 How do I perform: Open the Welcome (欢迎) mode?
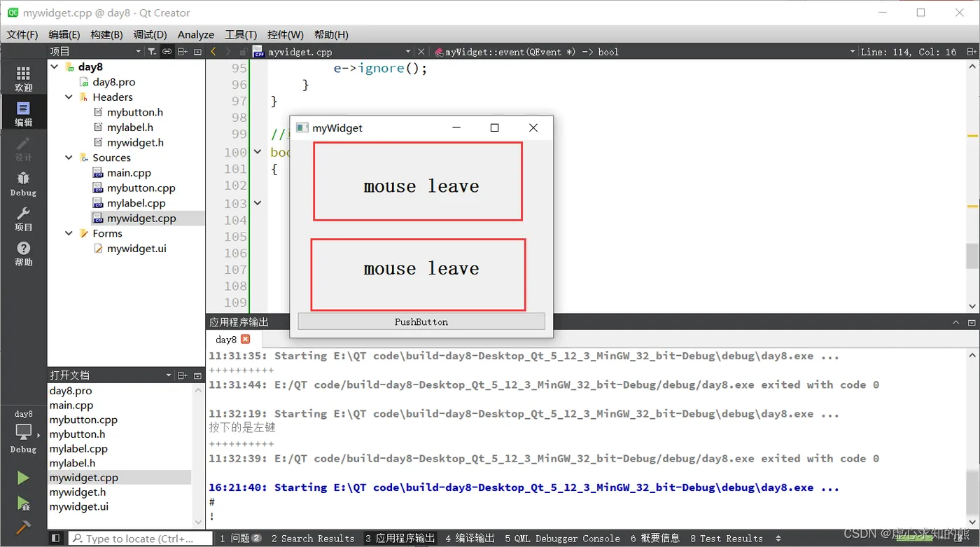tap(23, 78)
